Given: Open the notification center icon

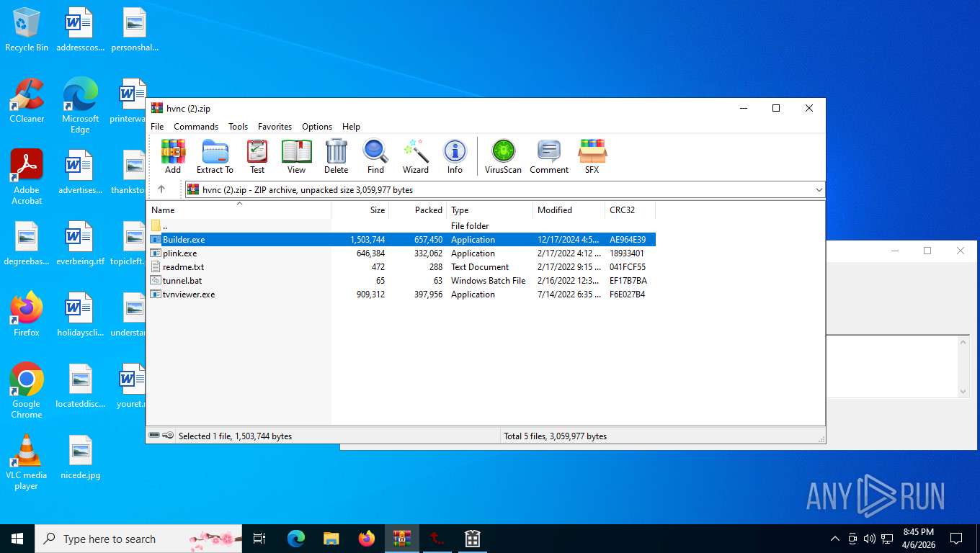Looking at the screenshot, I should coord(956,539).
